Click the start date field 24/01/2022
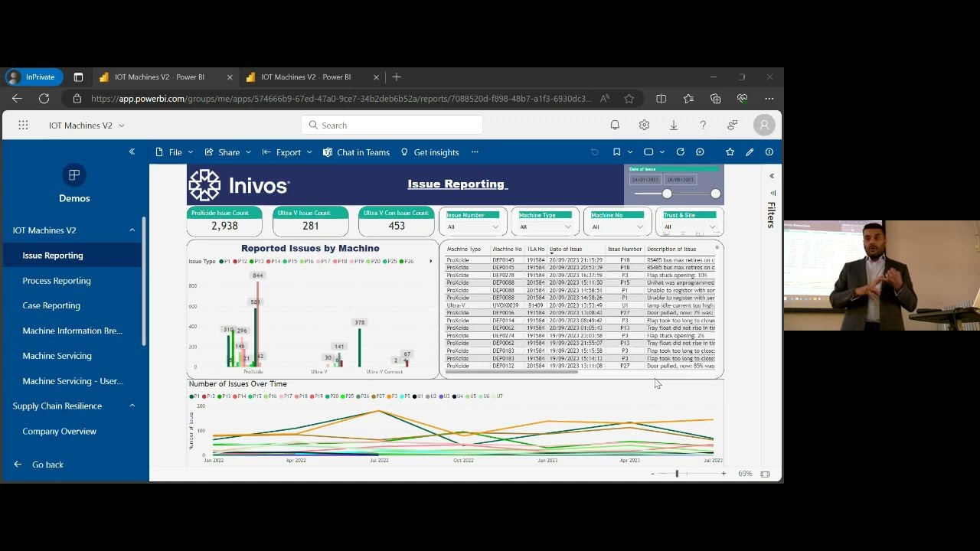This screenshot has width=980, height=551. (x=645, y=180)
